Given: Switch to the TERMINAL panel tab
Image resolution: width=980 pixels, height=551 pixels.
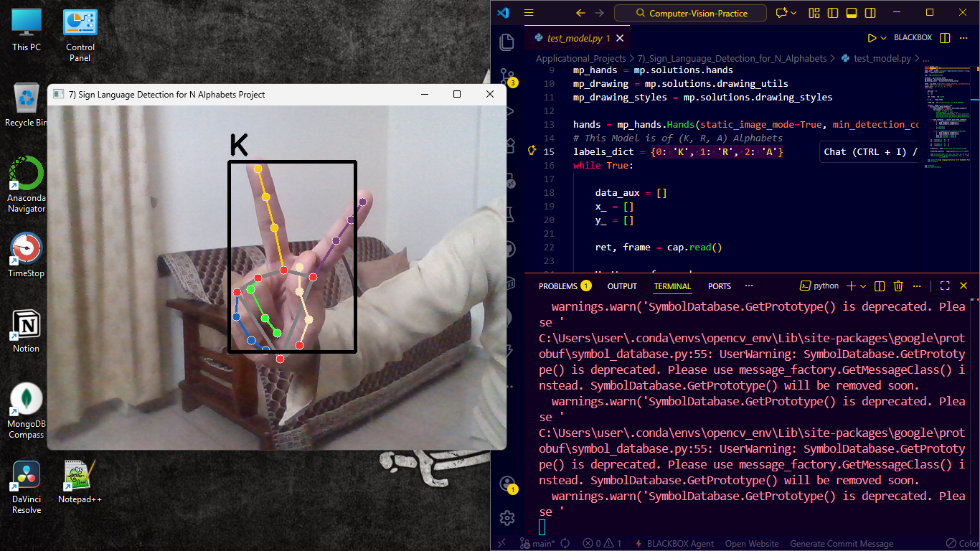Looking at the screenshot, I should coord(672,286).
